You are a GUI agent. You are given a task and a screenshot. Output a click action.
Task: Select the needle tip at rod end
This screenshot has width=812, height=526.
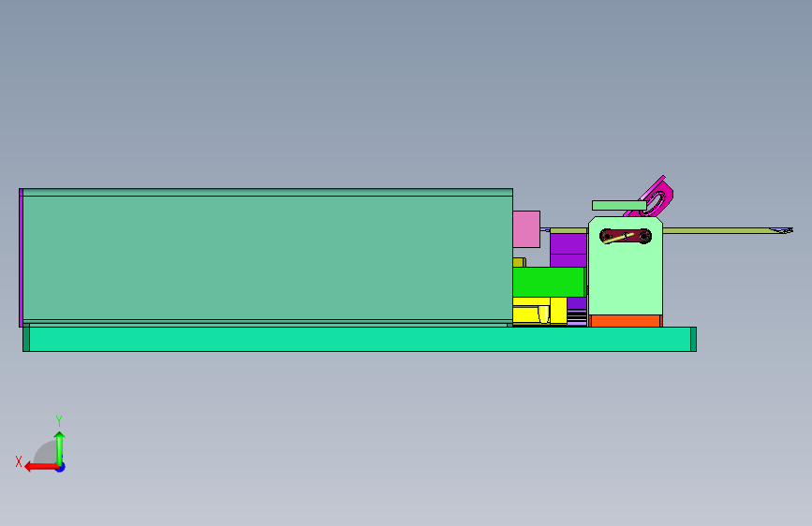781,230
